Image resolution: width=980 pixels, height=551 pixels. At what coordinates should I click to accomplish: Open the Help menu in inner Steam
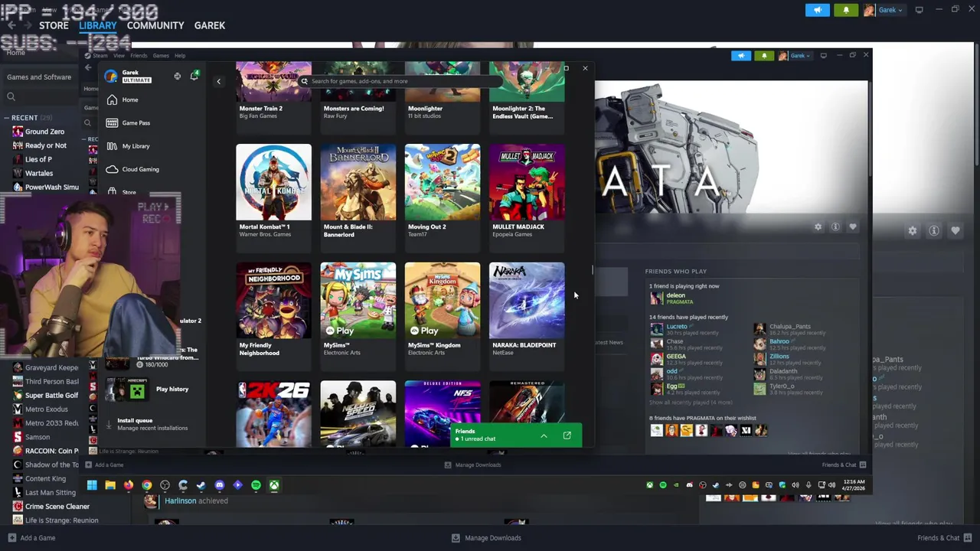coord(180,56)
